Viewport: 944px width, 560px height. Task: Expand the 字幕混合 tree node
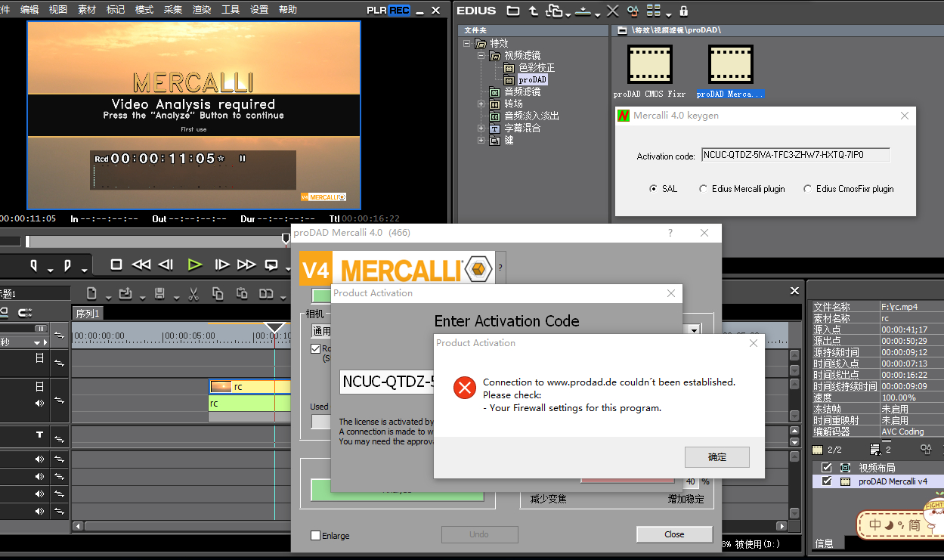point(481,128)
